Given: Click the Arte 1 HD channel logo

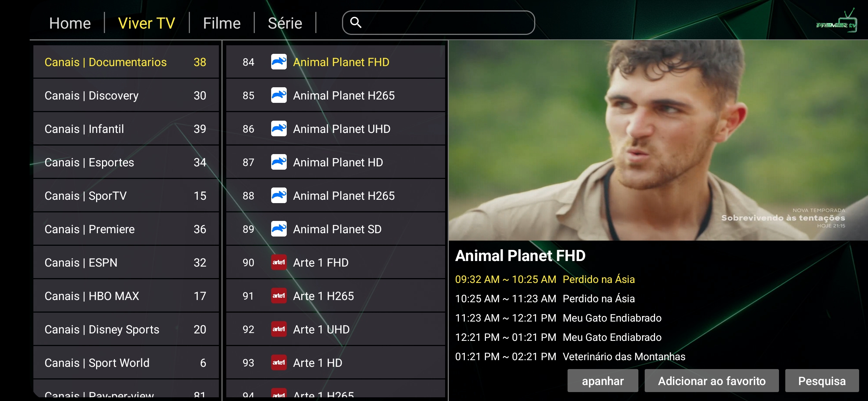Looking at the screenshot, I should [279, 363].
